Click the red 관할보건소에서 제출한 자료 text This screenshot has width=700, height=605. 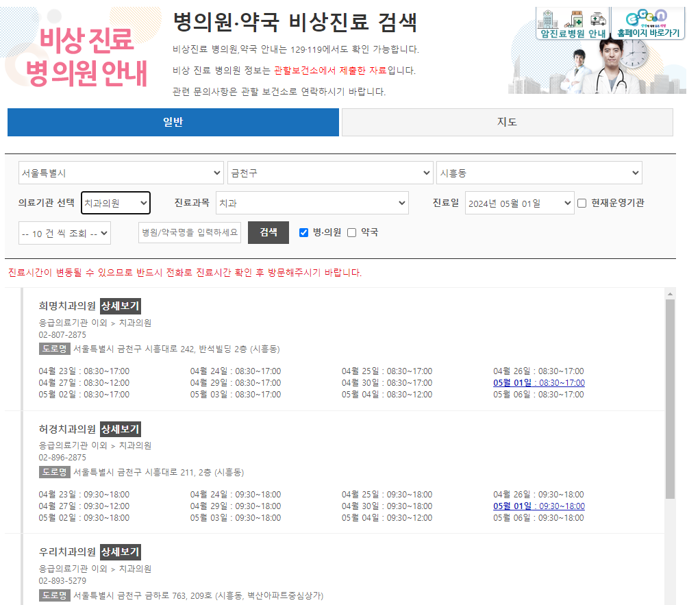coord(330,71)
